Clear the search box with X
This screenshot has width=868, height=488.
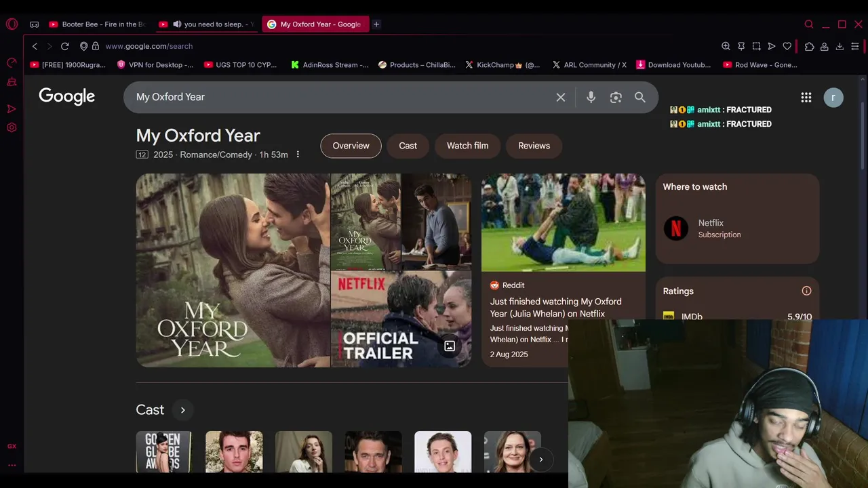pos(561,97)
